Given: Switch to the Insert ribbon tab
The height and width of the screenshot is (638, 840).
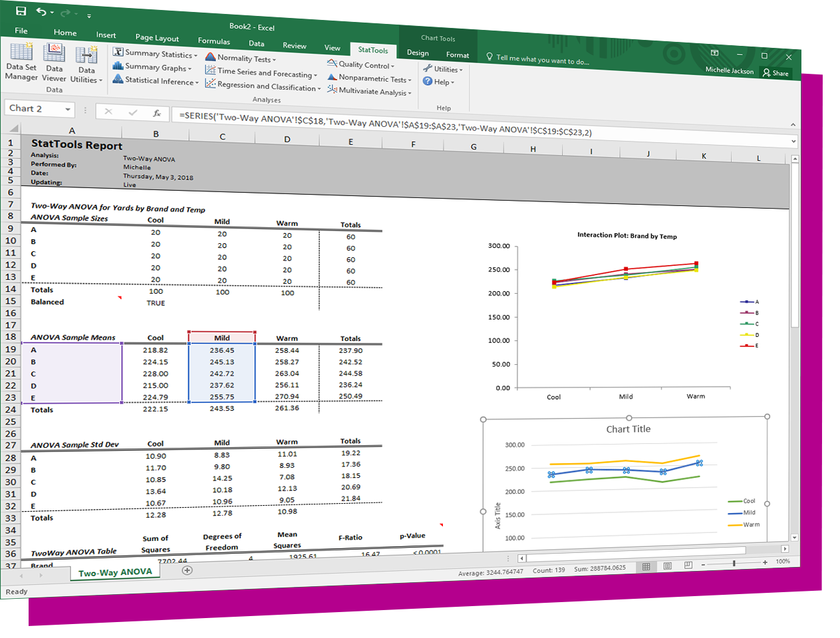Looking at the screenshot, I should [106, 35].
